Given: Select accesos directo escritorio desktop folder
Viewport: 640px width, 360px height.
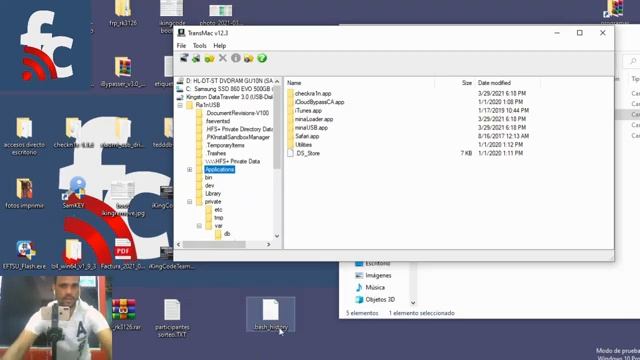Looking at the screenshot, I should click(x=24, y=136).
